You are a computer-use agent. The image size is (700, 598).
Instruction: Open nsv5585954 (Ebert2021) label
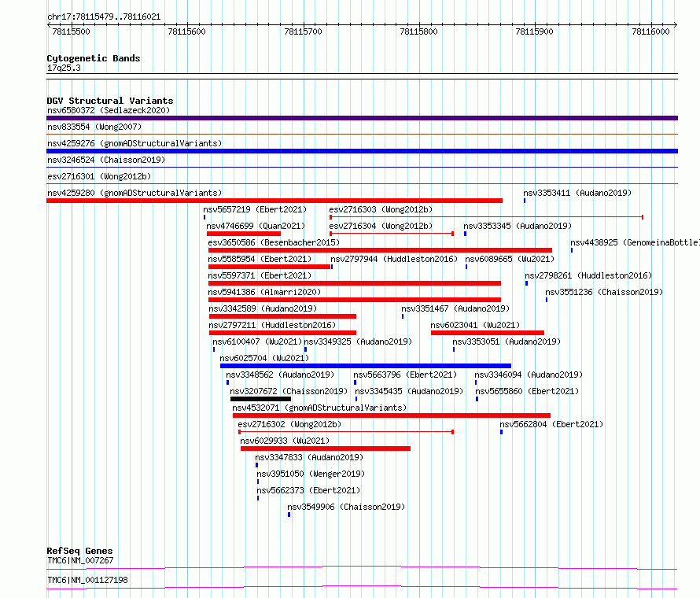(x=260, y=259)
